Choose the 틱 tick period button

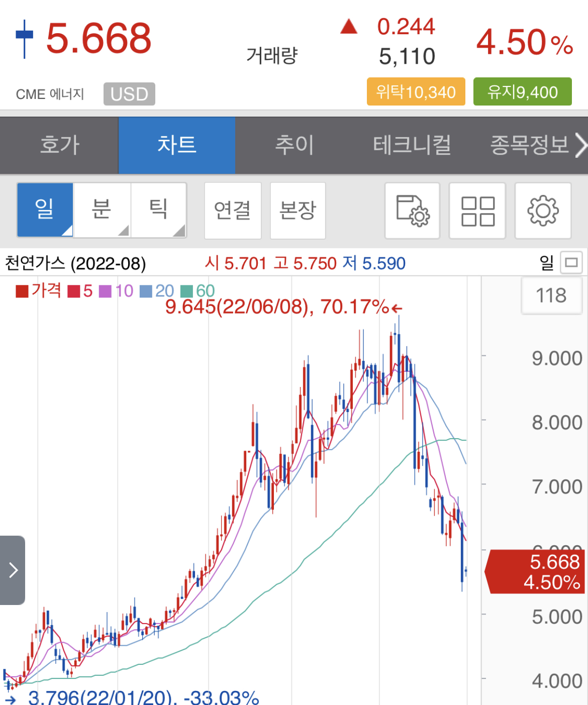pos(159,210)
